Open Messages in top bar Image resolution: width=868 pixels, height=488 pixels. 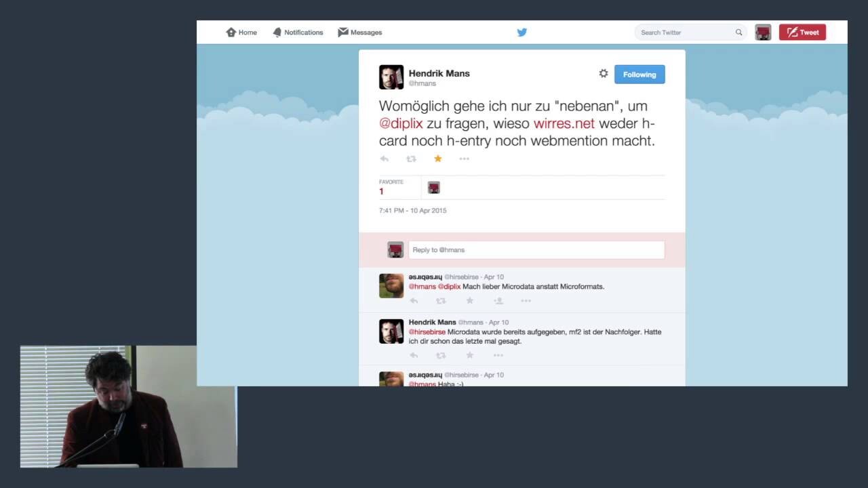pyautogui.click(x=360, y=33)
